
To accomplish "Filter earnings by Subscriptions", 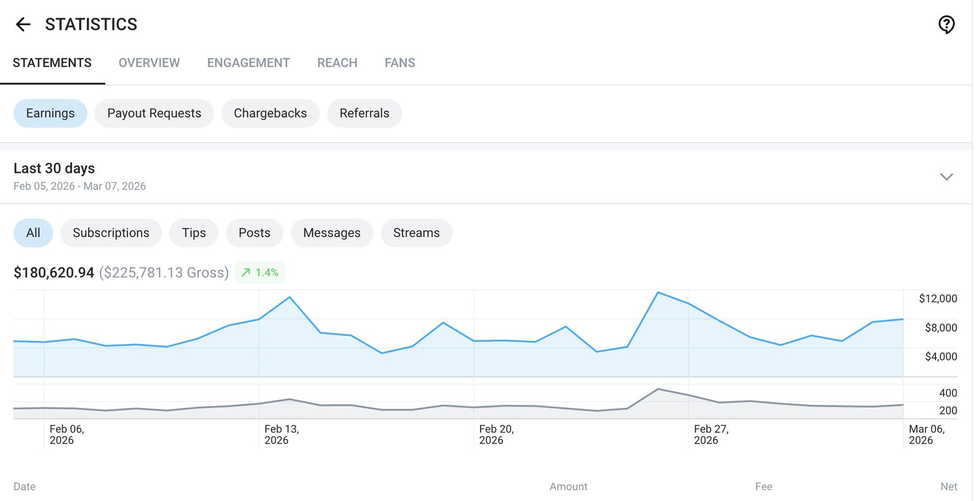I will 111,233.
